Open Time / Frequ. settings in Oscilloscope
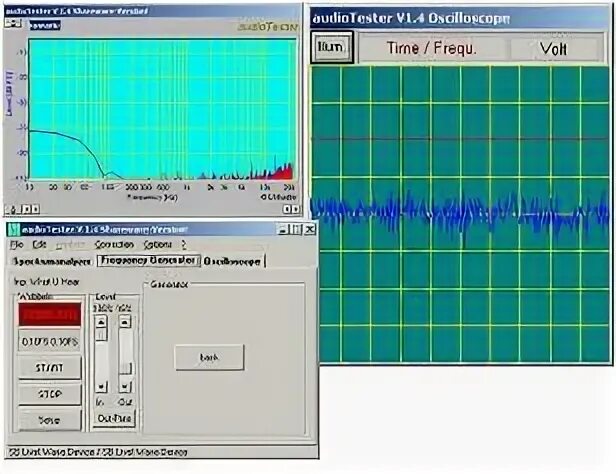616x474 pixels. pos(432,48)
